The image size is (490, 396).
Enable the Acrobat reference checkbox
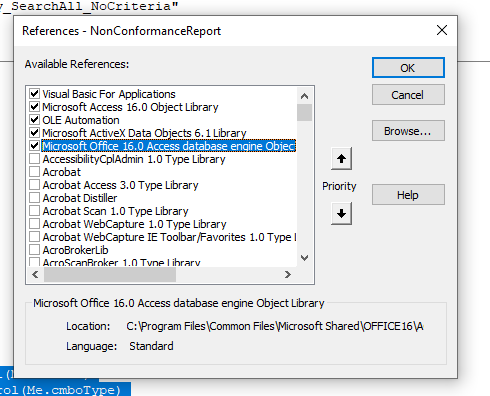pyautogui.click(x=35, y=172)
